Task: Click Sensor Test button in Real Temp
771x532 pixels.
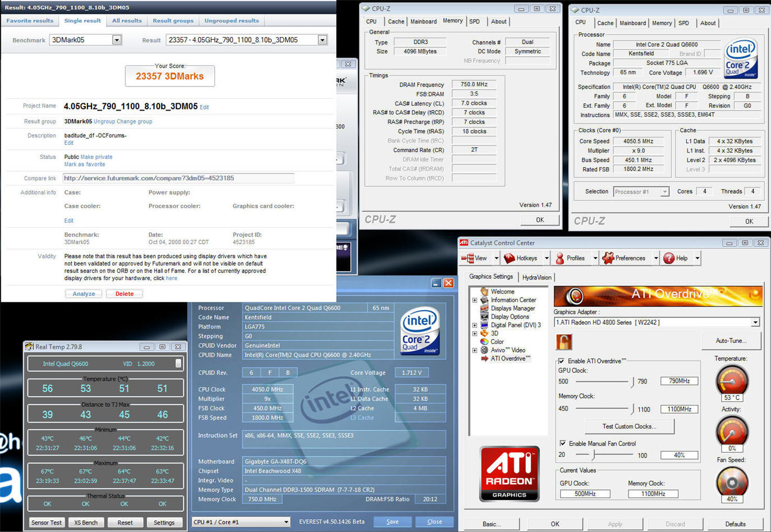Action: 47,522
